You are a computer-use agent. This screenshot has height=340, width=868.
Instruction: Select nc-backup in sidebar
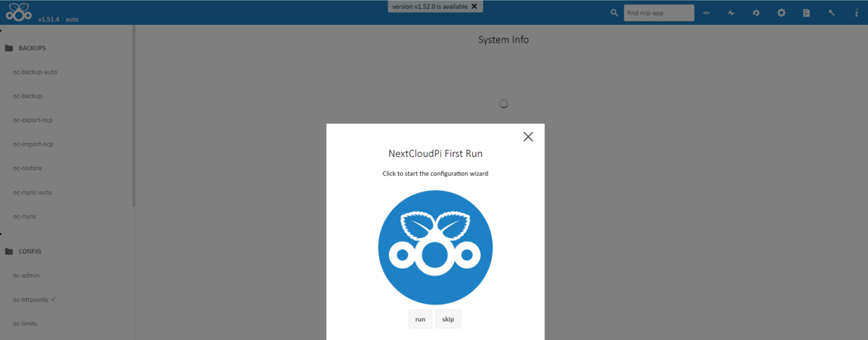[27, 95]
